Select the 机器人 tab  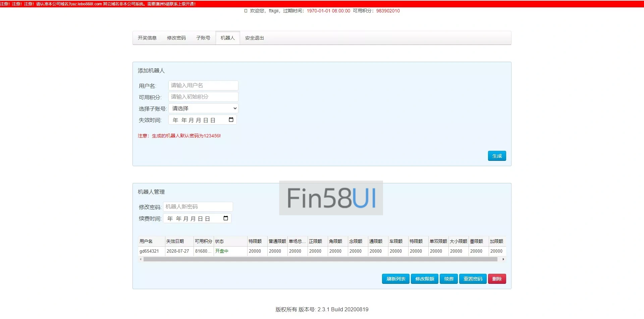[228, 38]
